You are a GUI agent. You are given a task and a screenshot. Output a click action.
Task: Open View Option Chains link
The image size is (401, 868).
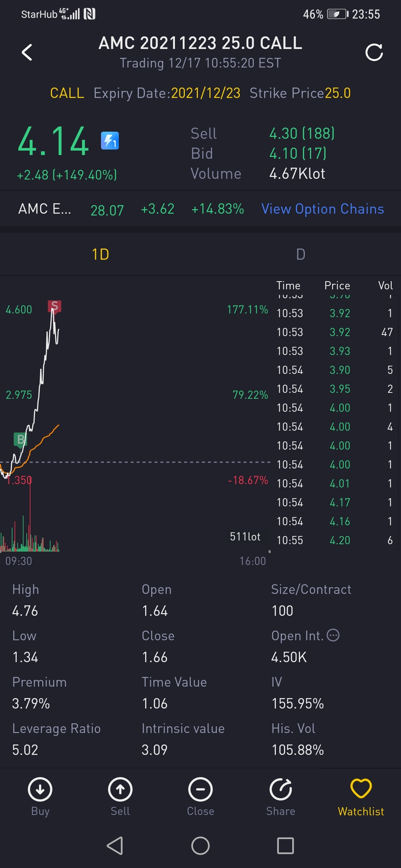click(323, 209)
